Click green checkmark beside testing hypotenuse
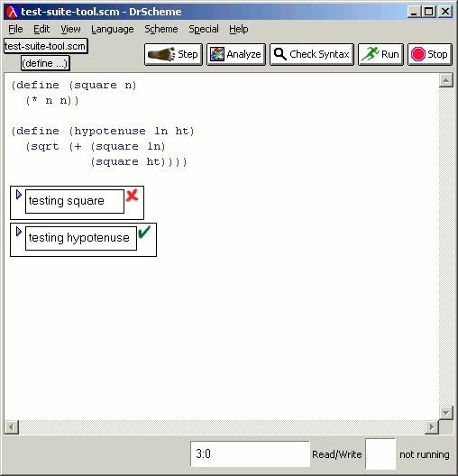Screen dimensions: 458x476 click(144, 232)
